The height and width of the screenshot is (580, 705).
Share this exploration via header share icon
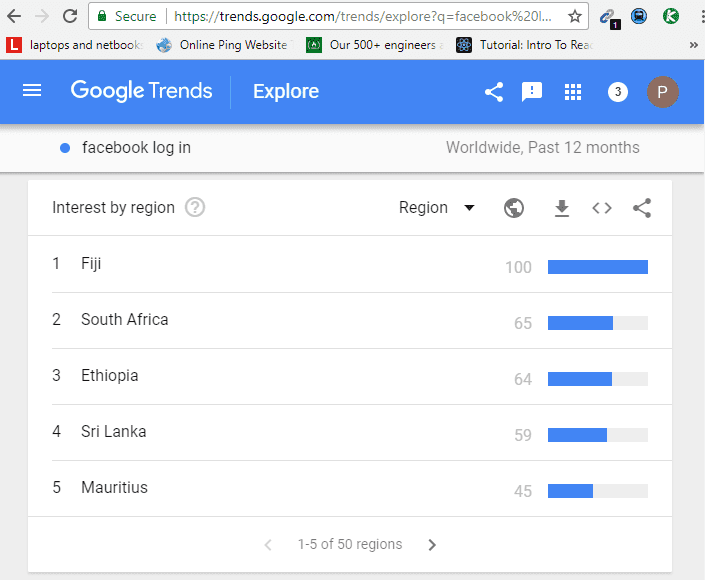coord(494,92)
